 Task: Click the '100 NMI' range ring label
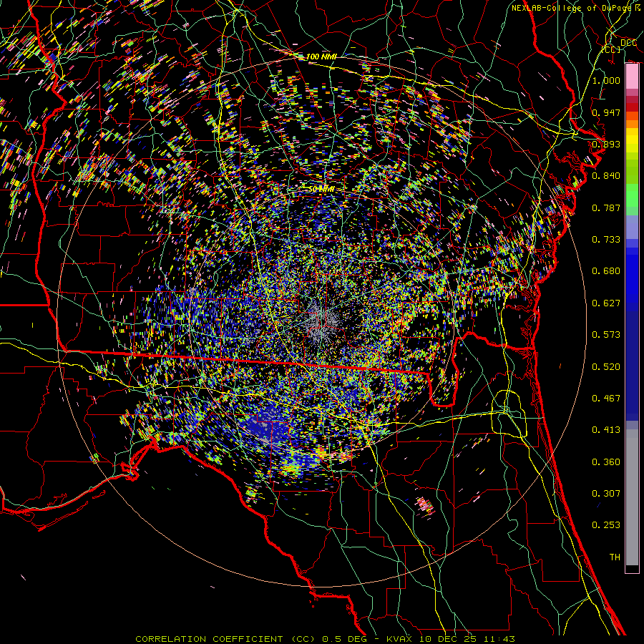click(x=321, y=57)
